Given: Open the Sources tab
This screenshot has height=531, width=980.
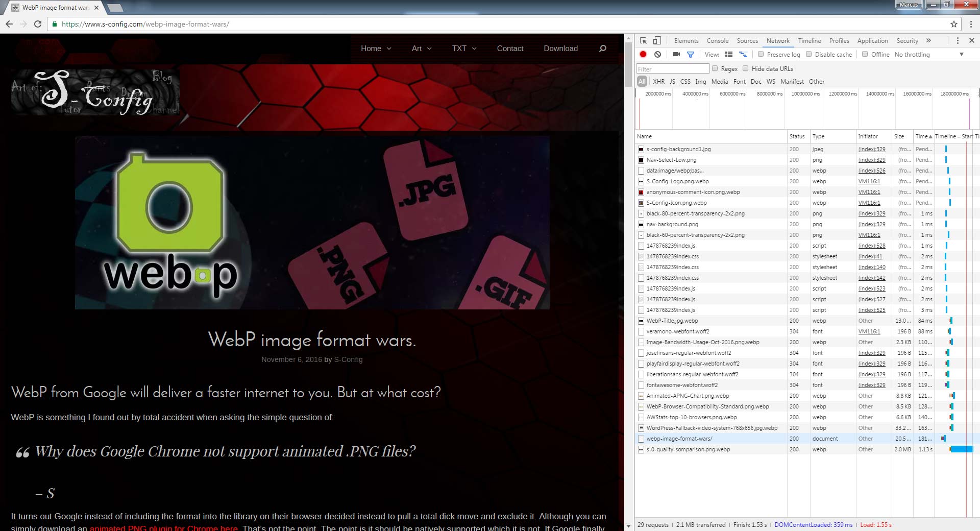Looking at the screenshot, I should 747,41.
